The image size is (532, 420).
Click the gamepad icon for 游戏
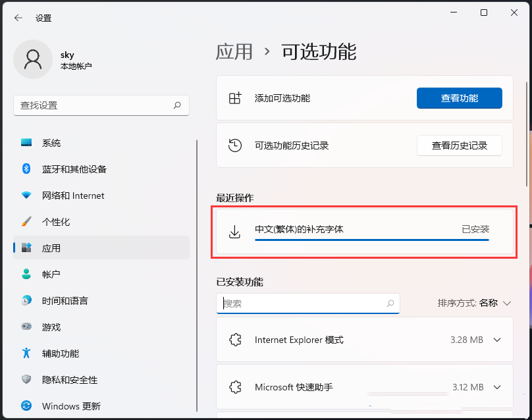pos(26,327)
